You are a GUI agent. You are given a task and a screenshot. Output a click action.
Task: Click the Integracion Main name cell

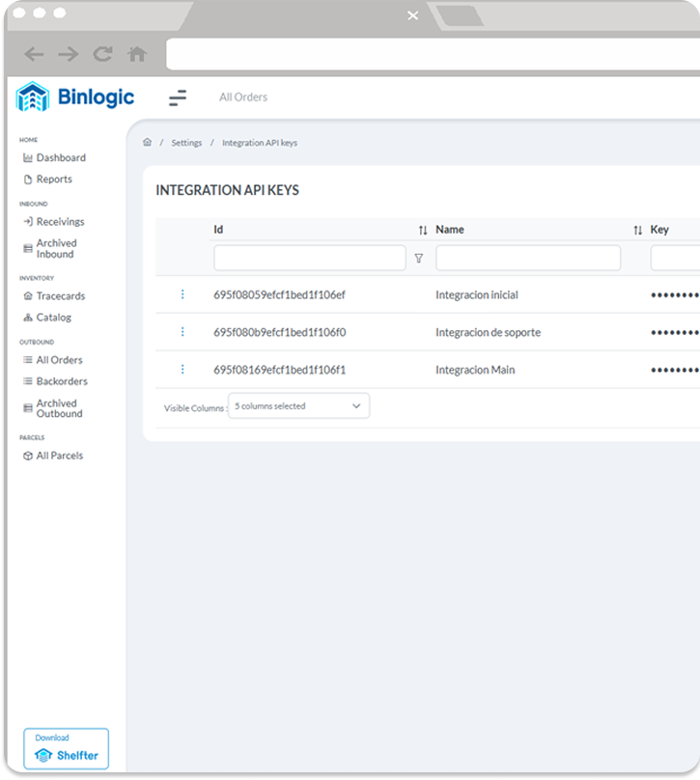click(475, 370)
